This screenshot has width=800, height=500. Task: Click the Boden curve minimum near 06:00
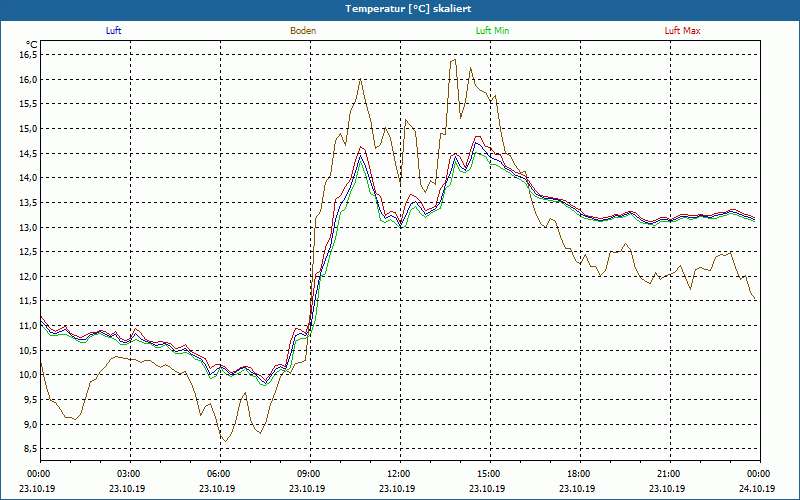(x=224, y=441)
